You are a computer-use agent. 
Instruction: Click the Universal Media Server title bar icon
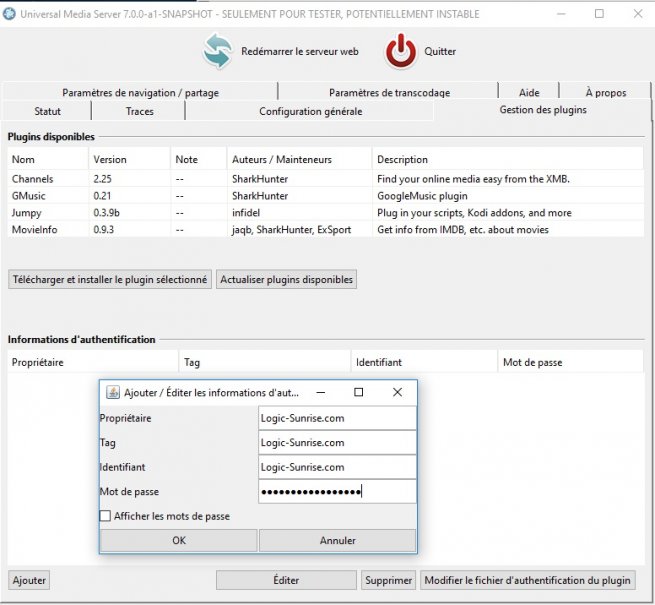click(10, 14)
